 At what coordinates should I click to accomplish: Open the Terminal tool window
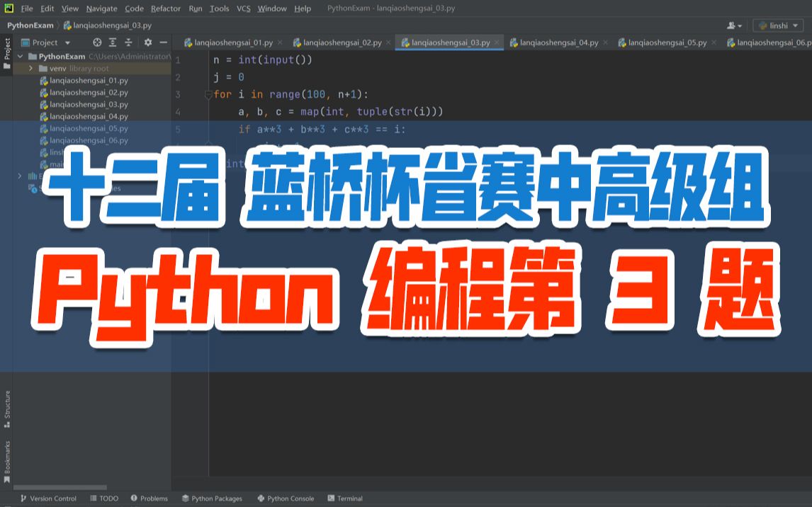(345, 499)
